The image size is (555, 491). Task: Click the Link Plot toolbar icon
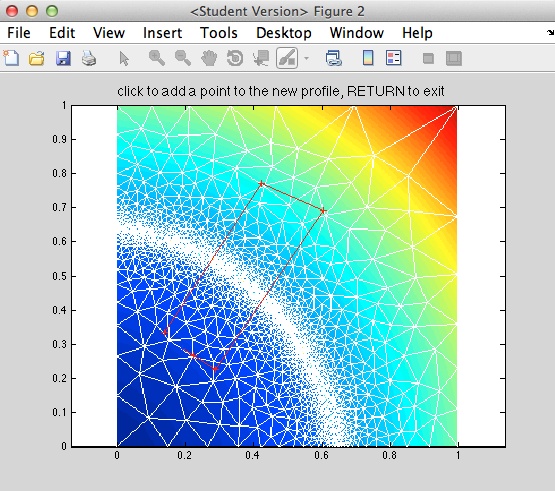pyautogui.click(x=333, y=58)
